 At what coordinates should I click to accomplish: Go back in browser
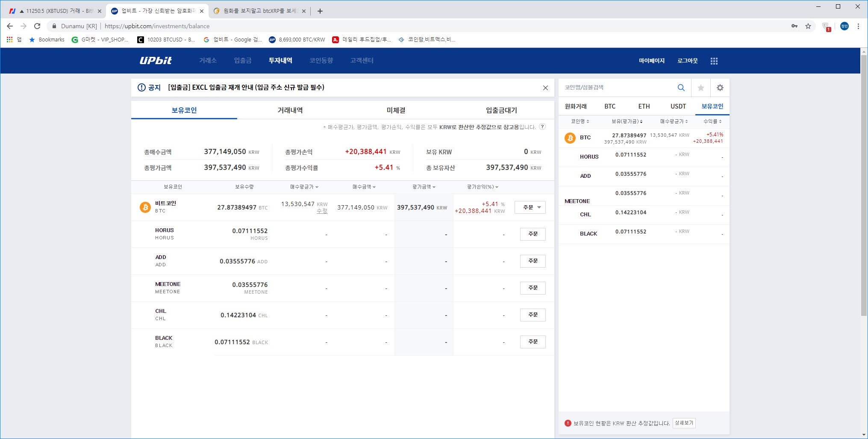coord(10,26)
